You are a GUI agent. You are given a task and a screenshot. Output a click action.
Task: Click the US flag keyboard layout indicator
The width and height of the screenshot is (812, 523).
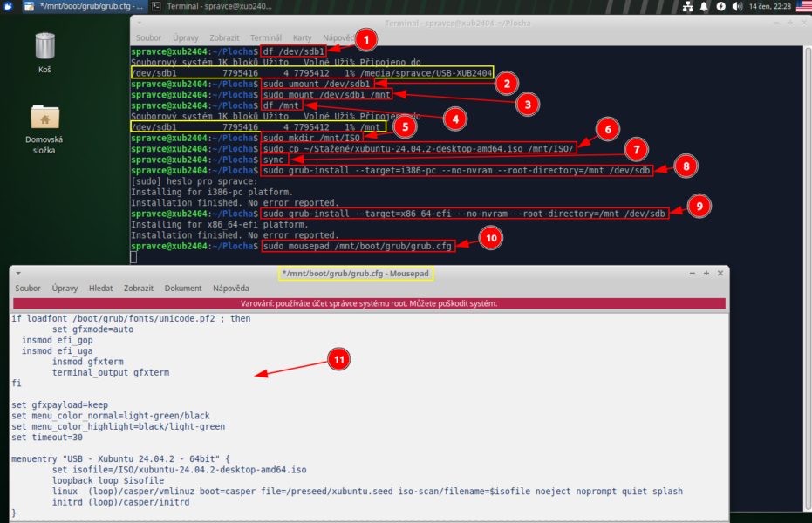point(804,6)
